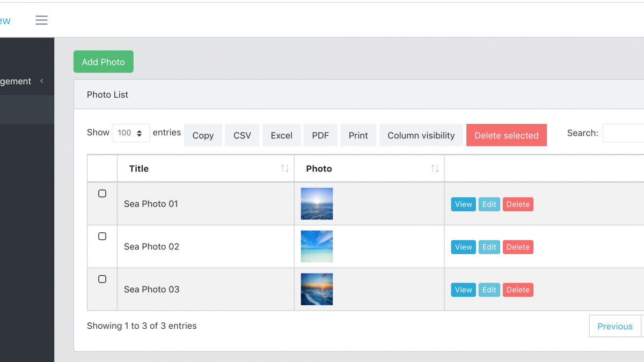Edit Sea Photo 02
This screenshot has width=644, height=362.
(489, 247)
